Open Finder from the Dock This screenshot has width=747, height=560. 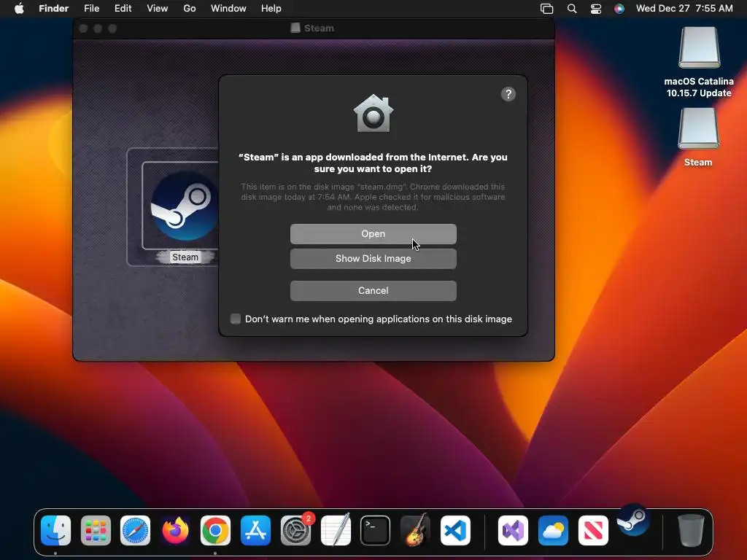coord(55,530)
